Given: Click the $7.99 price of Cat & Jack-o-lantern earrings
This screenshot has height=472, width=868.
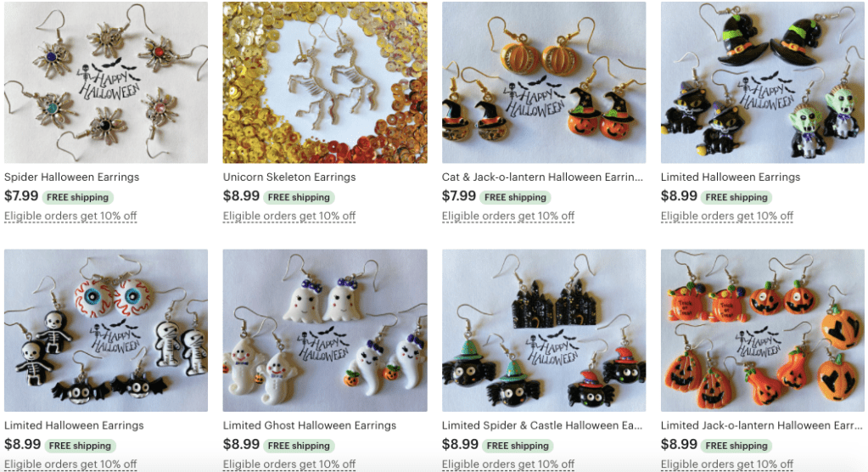Looking at the screenshot, I should click(459, 196).
